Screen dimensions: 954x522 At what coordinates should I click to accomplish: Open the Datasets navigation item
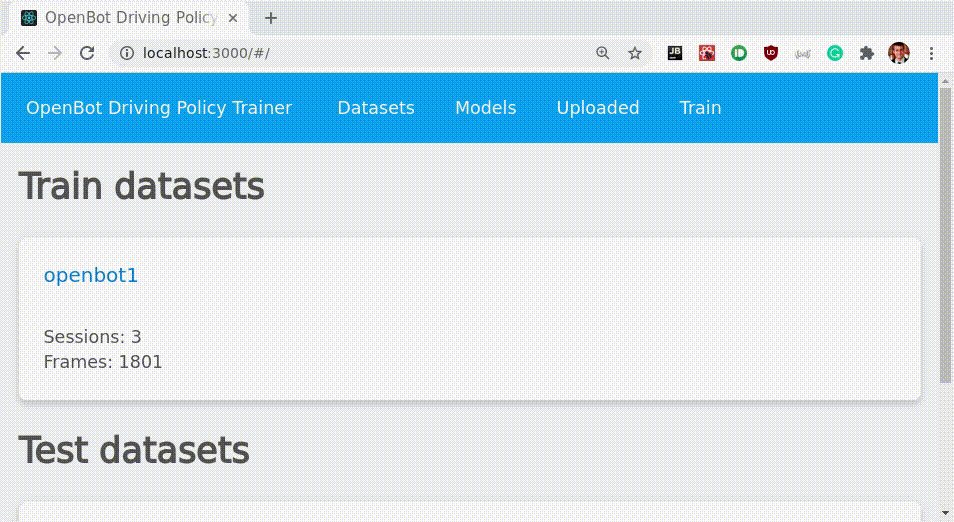tap(376, 108)
